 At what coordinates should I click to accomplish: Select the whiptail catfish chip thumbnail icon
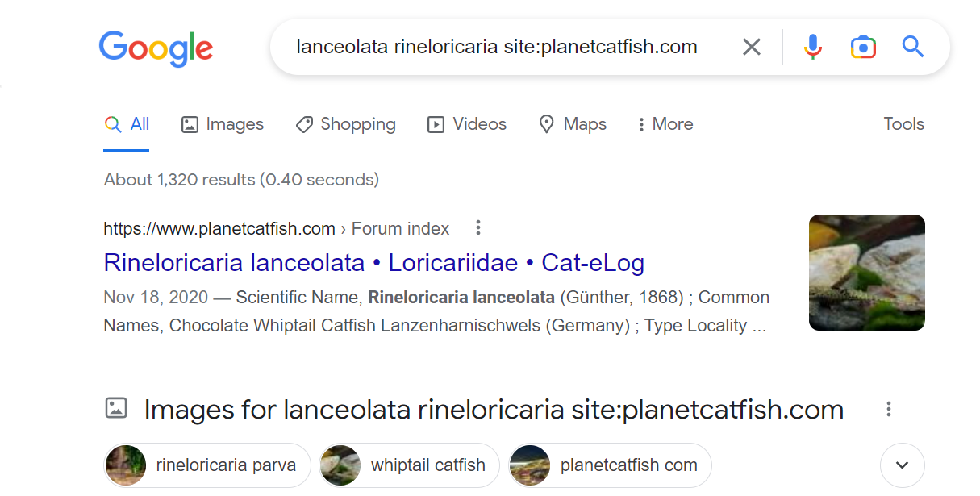340,465
